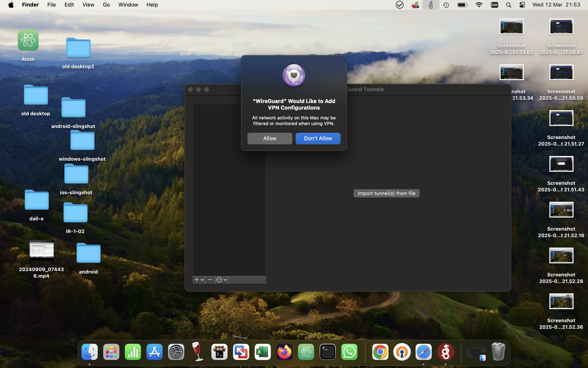The image size is (588, 368).
Task: Open the cat terminal app in Dock
Action: (219, 352)
